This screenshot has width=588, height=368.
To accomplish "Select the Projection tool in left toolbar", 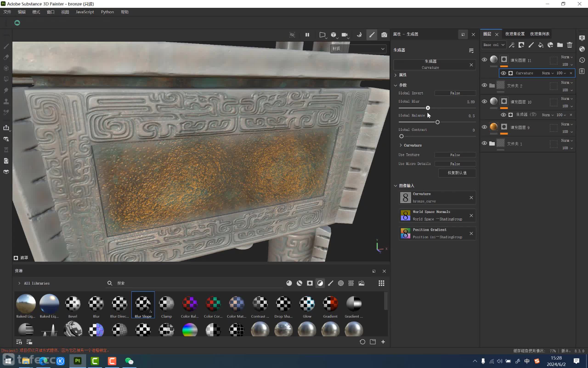I will 6,68.
